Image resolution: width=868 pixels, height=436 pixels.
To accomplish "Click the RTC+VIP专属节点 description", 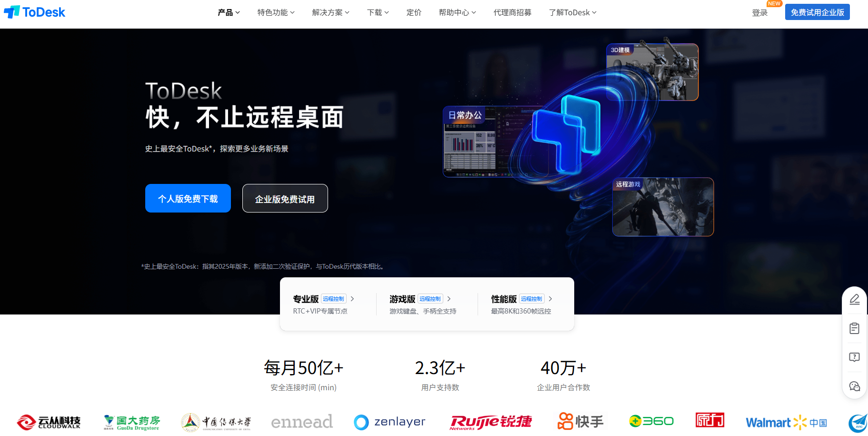I will pos(320,311).
